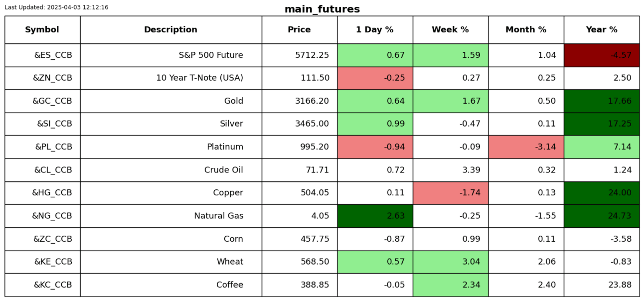
Task: Select the &KE_CCB Wheat symbol cell
Action: coord(53,262)
